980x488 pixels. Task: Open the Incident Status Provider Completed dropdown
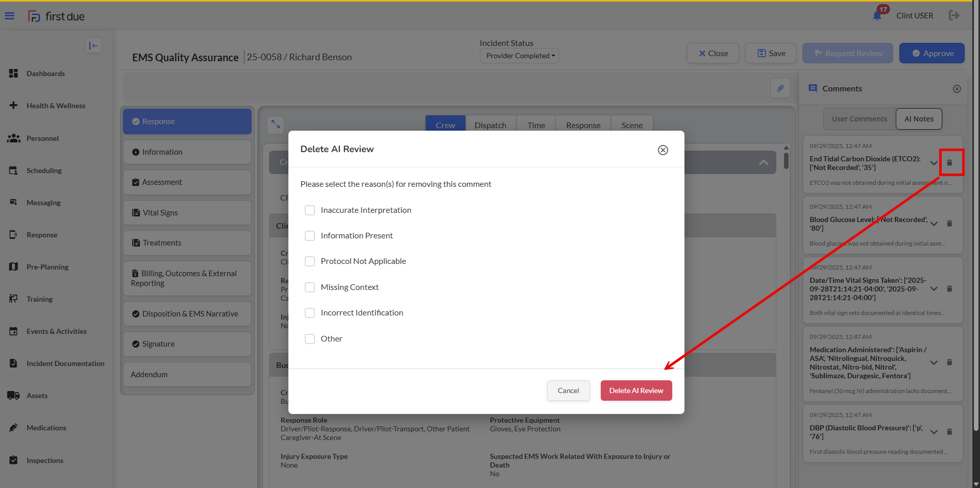520,56
